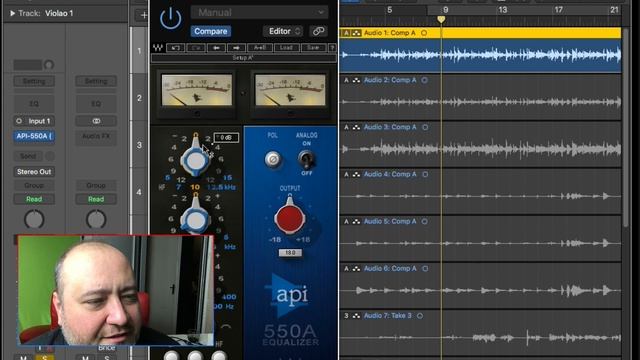Image resolution: width=640 pixels, height=360 pixels.
Task: Open take folder menu 3 on Audio 7
Action: coord(346,316)
